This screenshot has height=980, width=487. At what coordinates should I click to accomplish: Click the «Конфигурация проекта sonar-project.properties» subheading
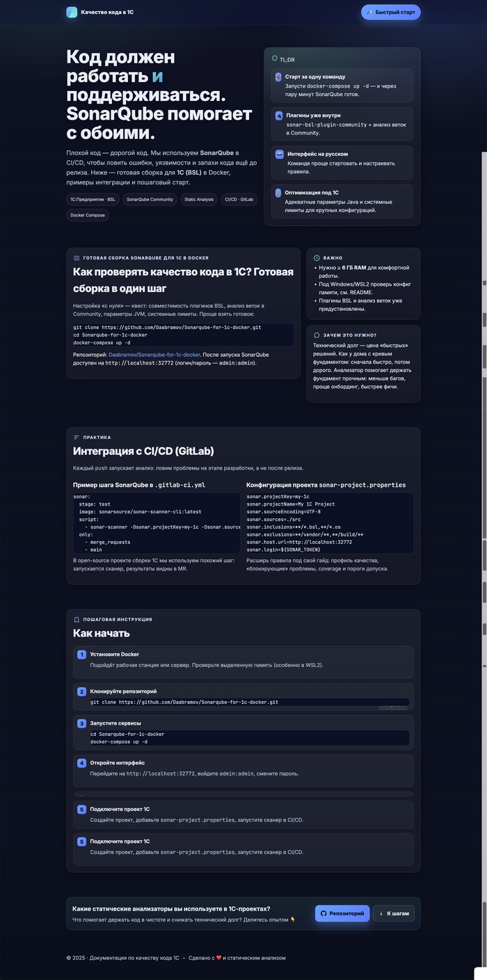tap(326, 485)
